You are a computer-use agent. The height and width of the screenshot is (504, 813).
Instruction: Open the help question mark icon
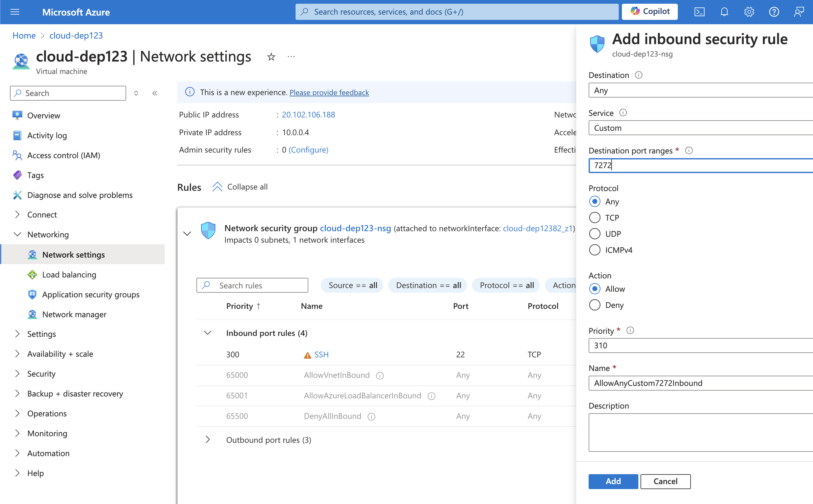point(774,12)
